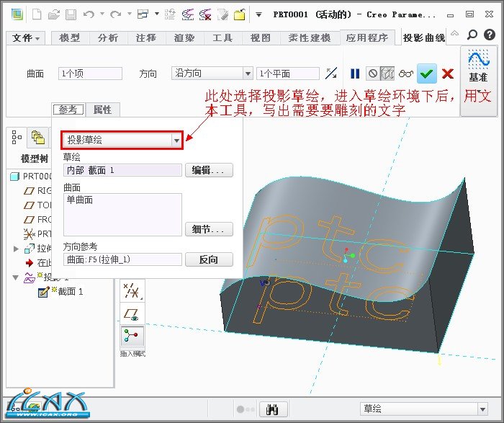Image resolution: width=504 pixels, height=423 pixels.
Task: Open the help question mark icon
Action: click(490, 34)
